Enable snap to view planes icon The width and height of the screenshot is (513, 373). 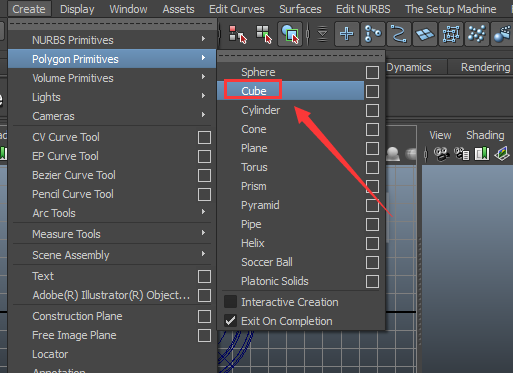[425, 34]
